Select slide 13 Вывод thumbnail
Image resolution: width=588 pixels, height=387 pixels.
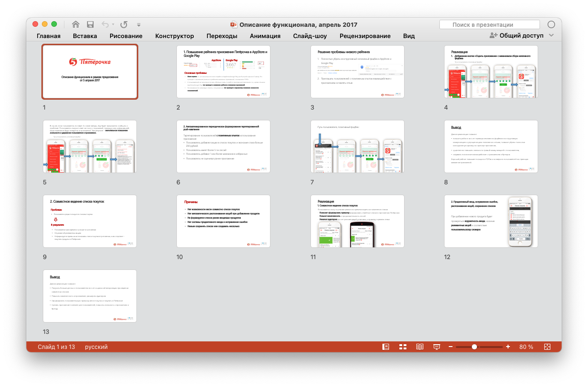[90, 296]
